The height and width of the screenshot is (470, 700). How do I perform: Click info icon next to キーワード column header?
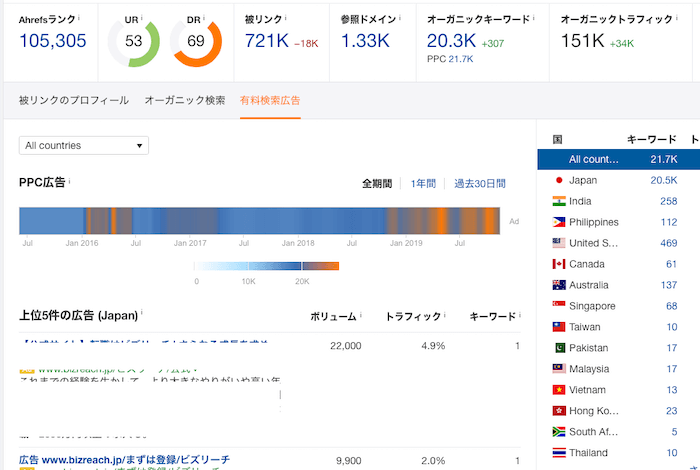[520, 315]
